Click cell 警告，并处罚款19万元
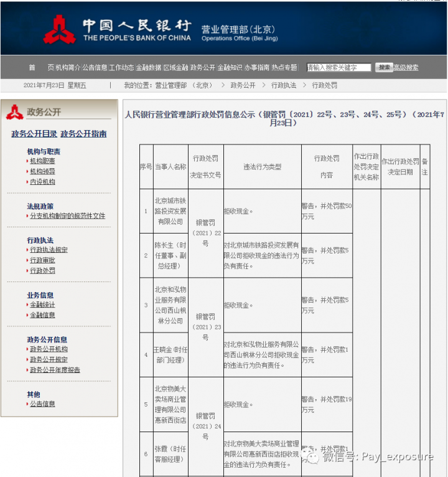This screenshot has width=448, height=477. 327,404
